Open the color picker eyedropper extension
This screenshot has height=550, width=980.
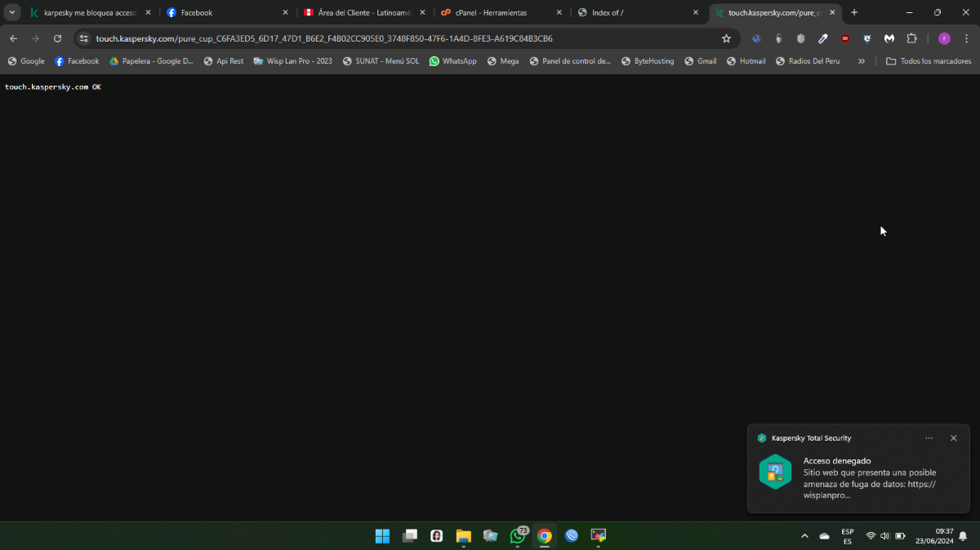click(823, 38)
